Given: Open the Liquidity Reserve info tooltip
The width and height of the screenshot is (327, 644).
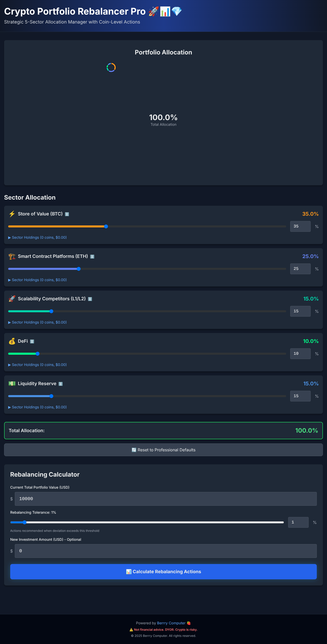Looking at the screenshot, I should pos(61,384).
